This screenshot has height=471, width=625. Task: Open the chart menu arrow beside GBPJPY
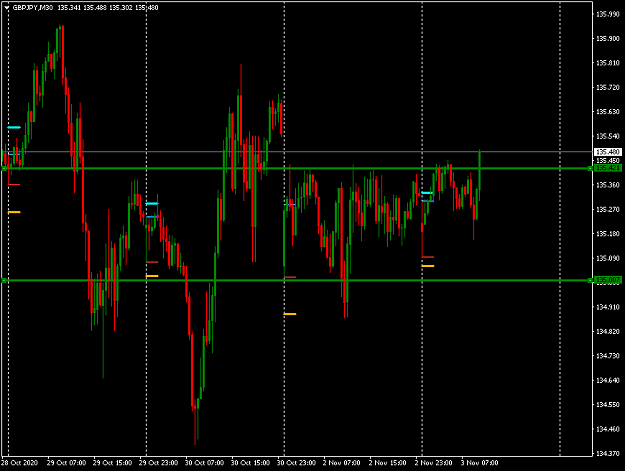(7, 8)
